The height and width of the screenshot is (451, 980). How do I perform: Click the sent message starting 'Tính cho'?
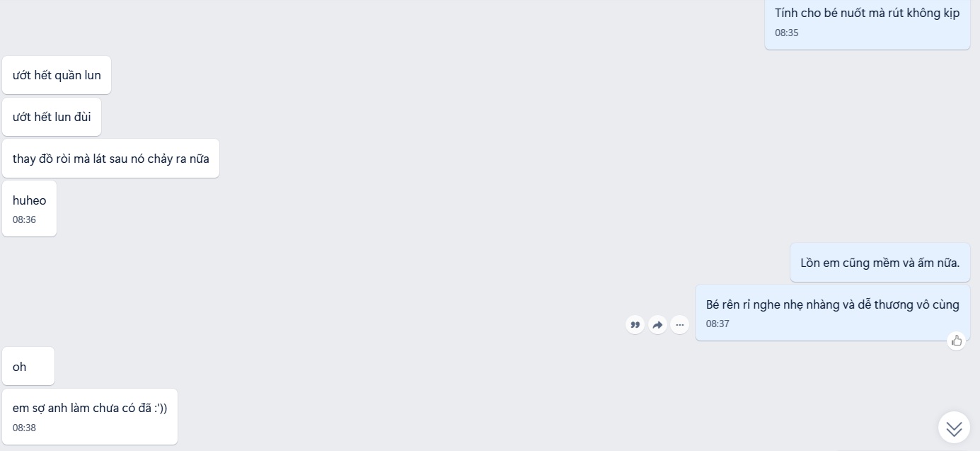tap(867, 23)
